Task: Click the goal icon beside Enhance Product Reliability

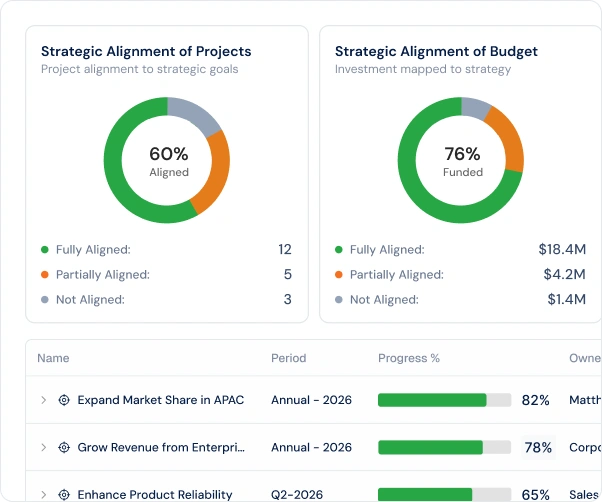Action: pos(64,494)
